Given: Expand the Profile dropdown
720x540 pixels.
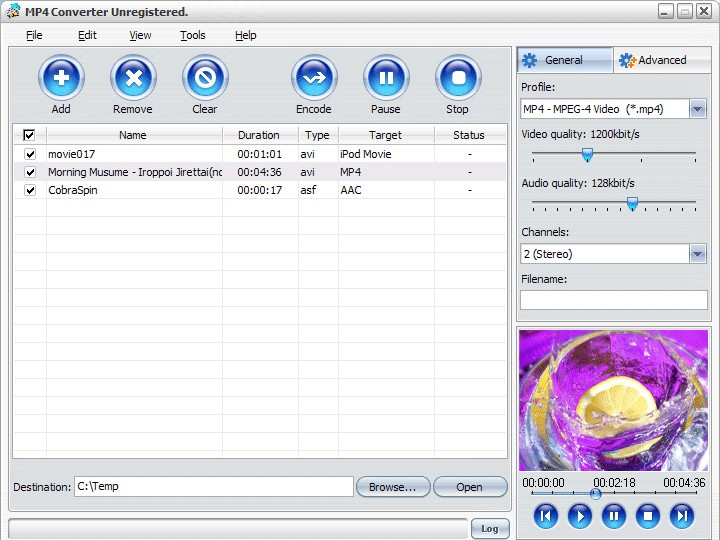Looking at the screenshot, I should pos(698,109).
